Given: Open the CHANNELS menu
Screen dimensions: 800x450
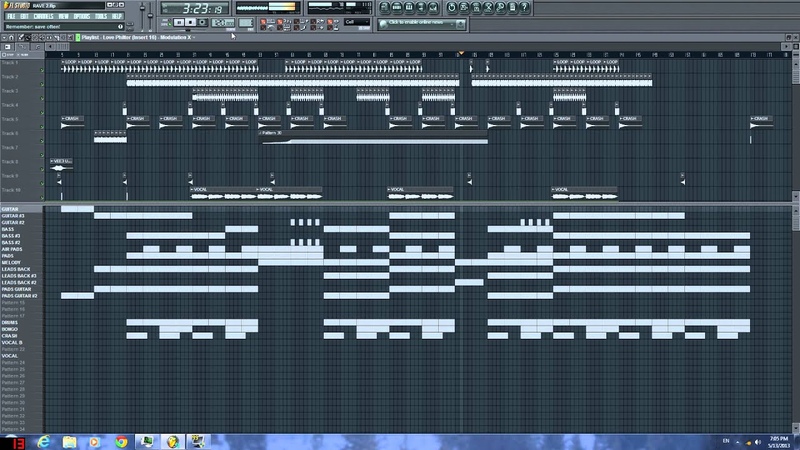Looking at the screenshot, I should (43, 16).
